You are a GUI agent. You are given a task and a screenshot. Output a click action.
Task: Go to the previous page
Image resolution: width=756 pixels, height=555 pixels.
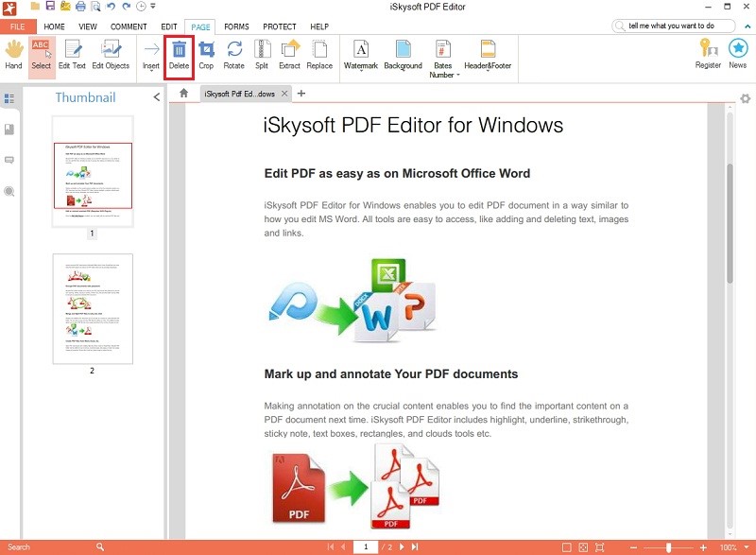pyautogui.click(x=343, y=546)
